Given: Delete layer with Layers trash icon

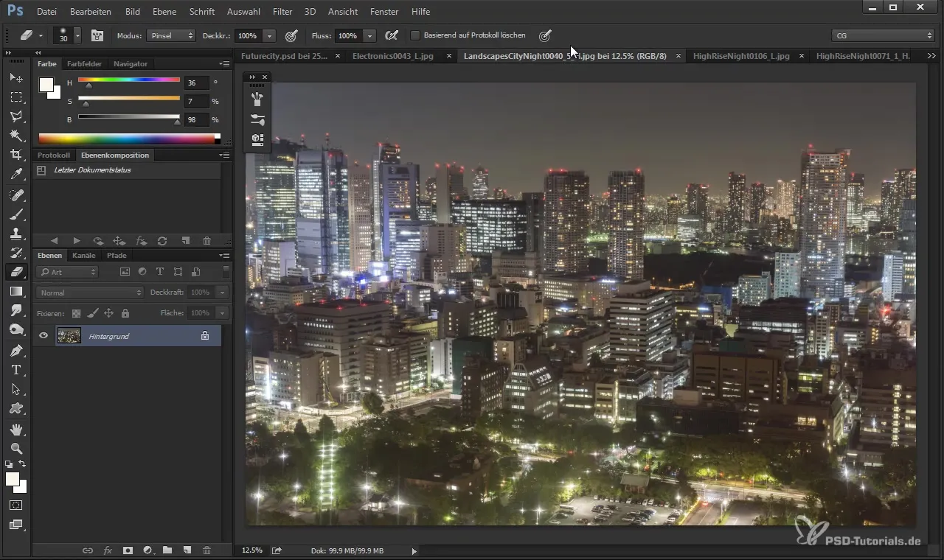Looking at the screenshot, I should pos(206,550).
